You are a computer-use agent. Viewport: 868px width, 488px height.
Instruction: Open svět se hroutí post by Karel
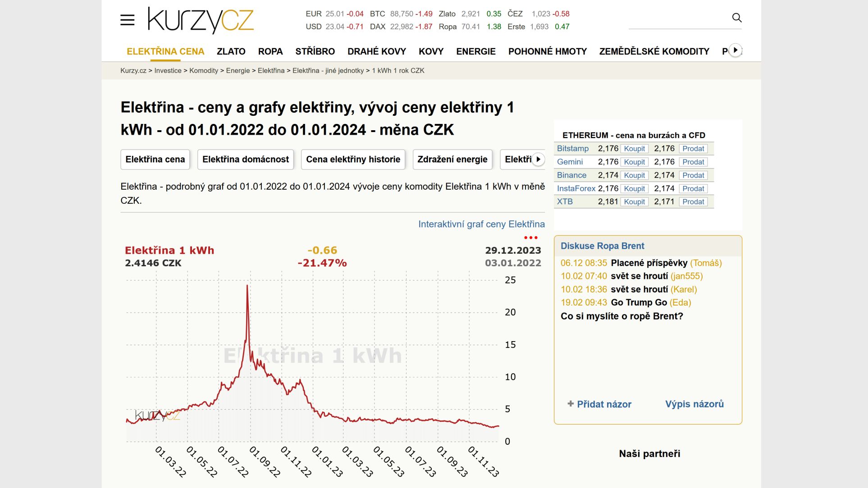click(640, 289)
